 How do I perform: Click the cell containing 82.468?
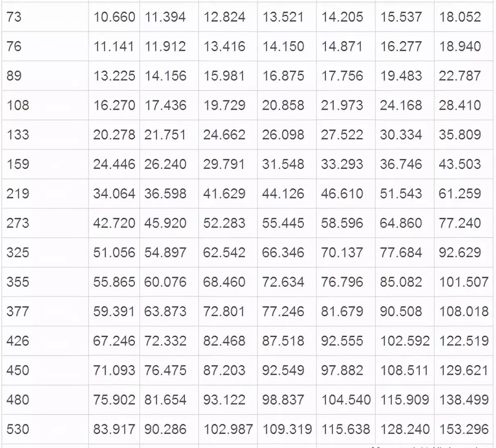(228, 341)
